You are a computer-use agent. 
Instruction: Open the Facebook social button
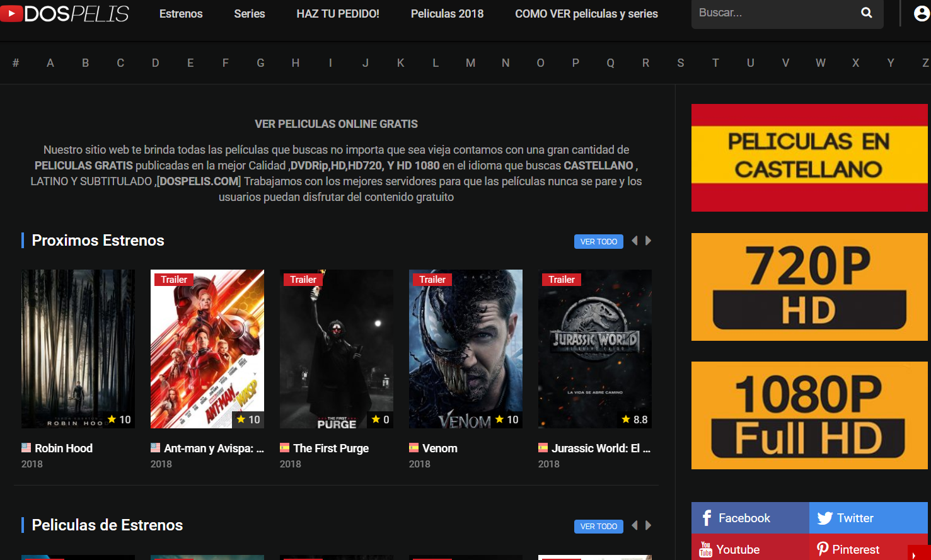click(750, 518)
